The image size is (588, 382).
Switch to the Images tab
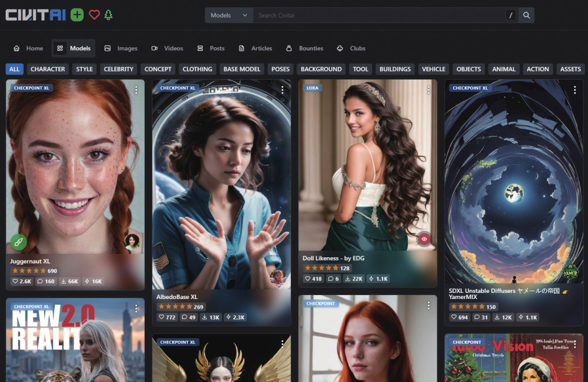[121, 49]
